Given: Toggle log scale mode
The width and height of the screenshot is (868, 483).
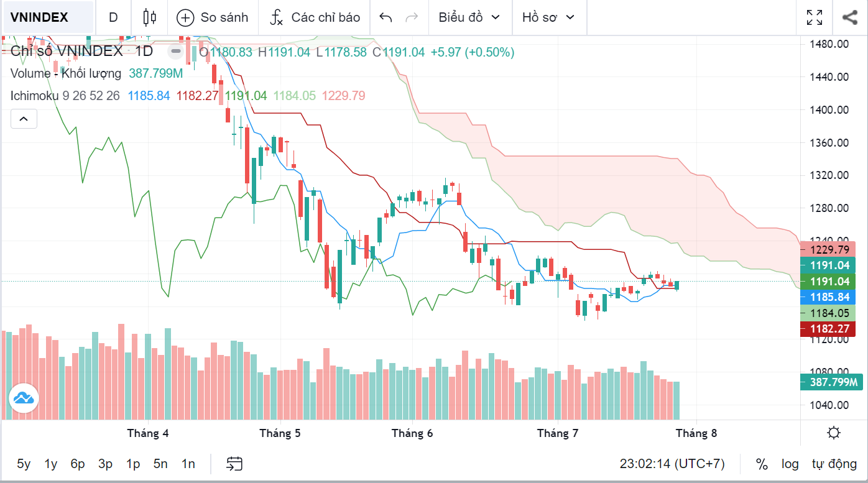Looking at the screenshot, I should tap(790, 464).
